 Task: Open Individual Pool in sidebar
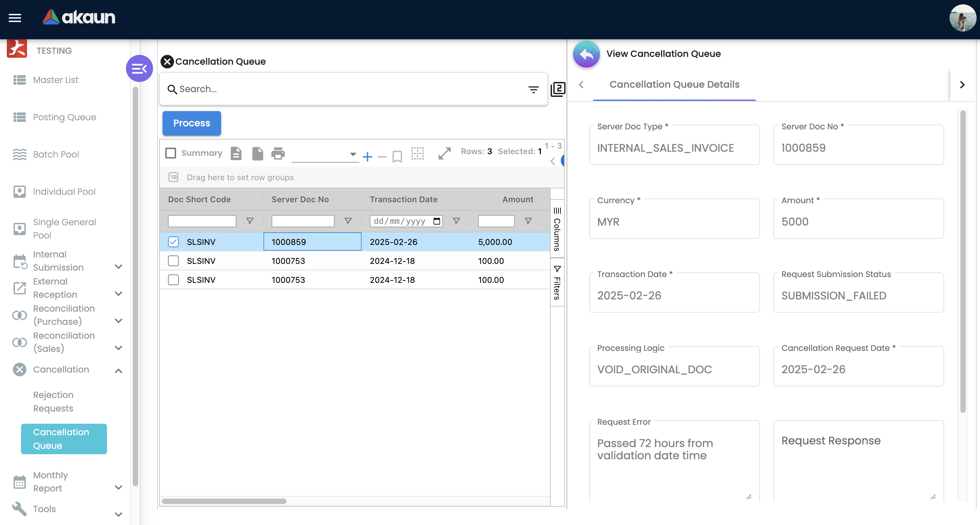pos(64,192)
